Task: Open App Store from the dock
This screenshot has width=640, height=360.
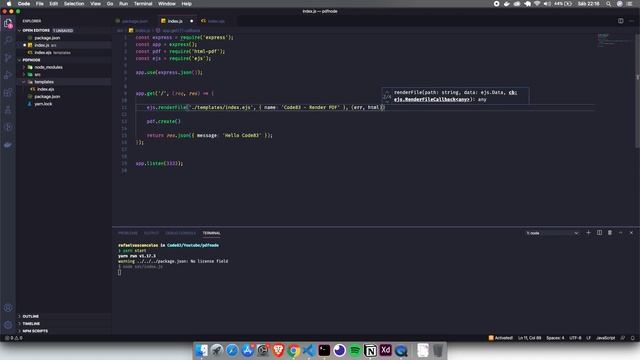Action: point(248,350)
